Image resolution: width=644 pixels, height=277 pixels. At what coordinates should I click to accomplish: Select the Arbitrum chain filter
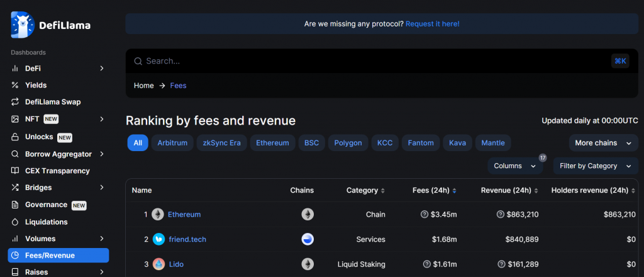172,143
